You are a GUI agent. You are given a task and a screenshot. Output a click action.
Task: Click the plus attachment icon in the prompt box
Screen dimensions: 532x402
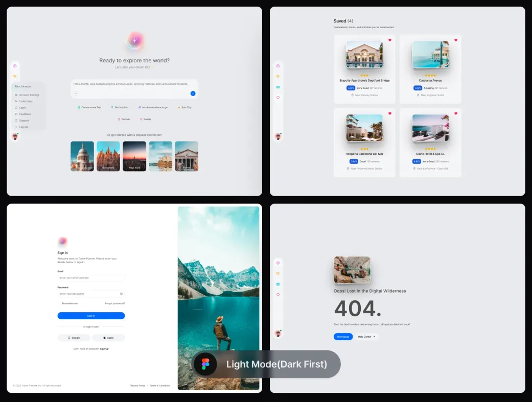[x=76, y=93]
